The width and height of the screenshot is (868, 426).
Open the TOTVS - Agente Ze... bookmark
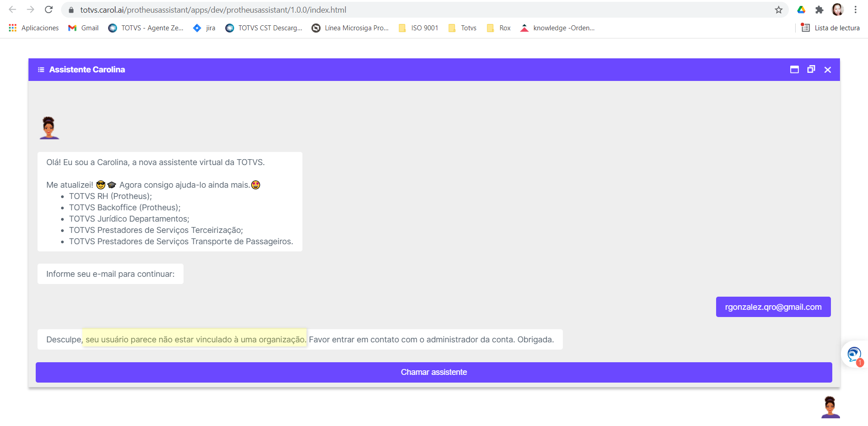click(146, 28)
